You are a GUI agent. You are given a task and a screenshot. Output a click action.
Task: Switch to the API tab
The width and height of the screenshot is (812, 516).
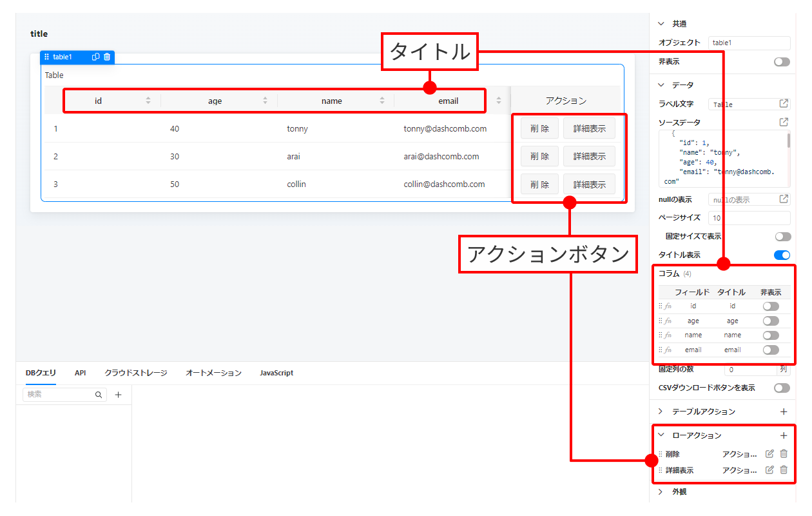pyautogui.click(x=80, y=373)
